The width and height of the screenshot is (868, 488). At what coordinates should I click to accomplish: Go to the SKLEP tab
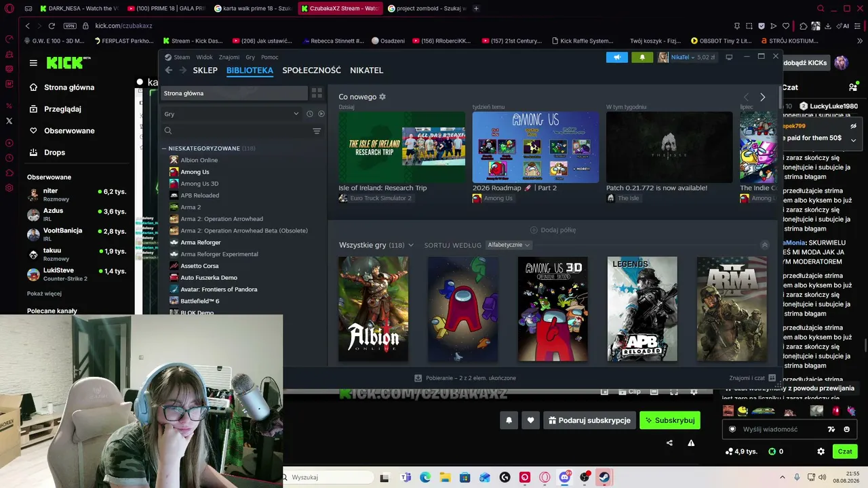[205, 70]
